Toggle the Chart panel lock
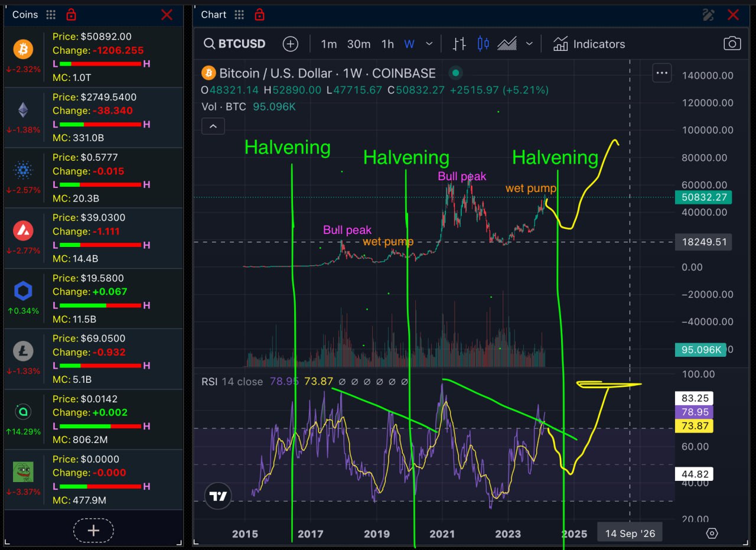Viewport: 756px width, 550px height. (x=259, y=15)
